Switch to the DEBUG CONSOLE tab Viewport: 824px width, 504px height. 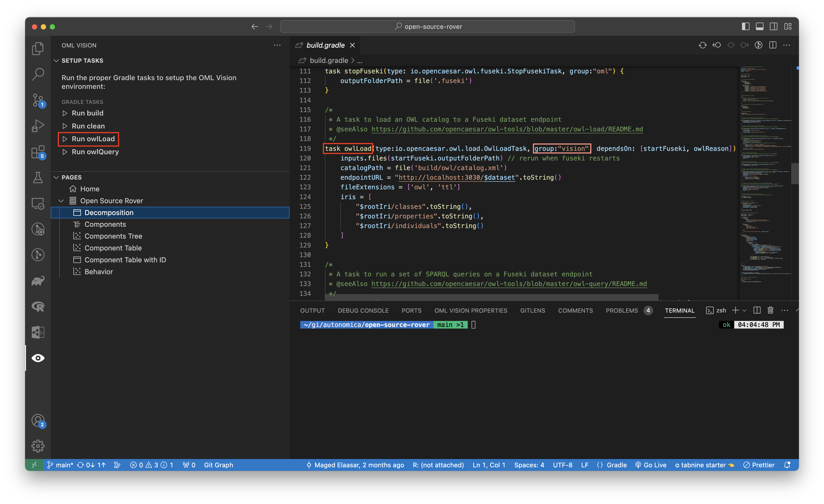(363, 310)
